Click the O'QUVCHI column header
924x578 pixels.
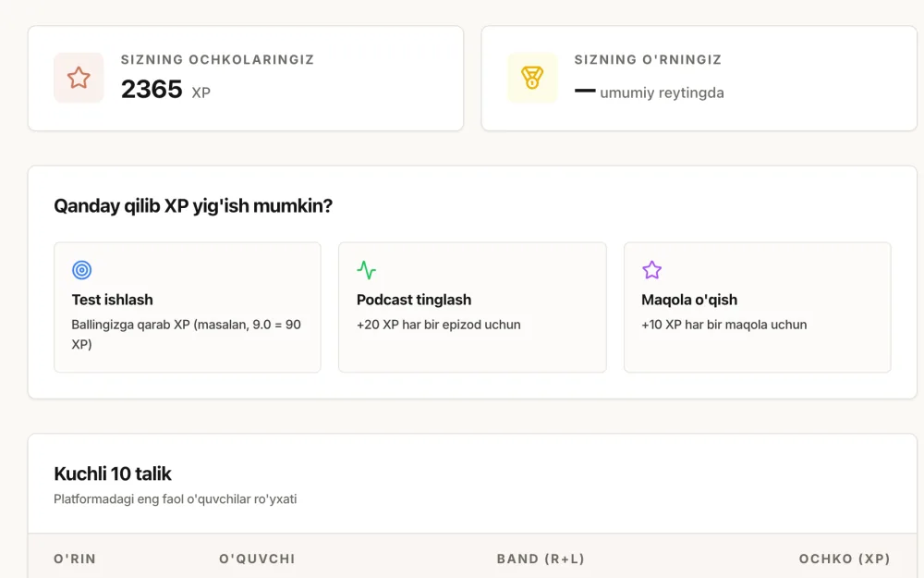pyautogui.click(x=257, y=559)
